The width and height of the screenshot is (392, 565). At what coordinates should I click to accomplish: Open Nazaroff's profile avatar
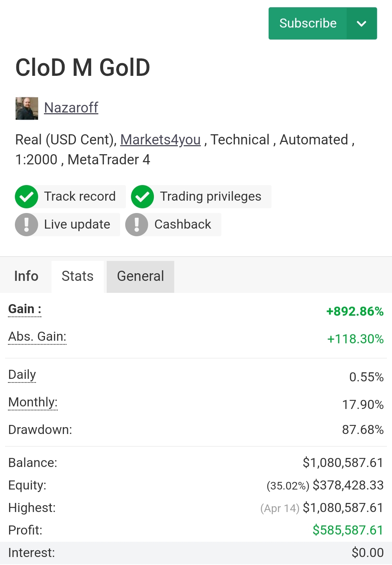pyautogui.click(x=27, y=108)
